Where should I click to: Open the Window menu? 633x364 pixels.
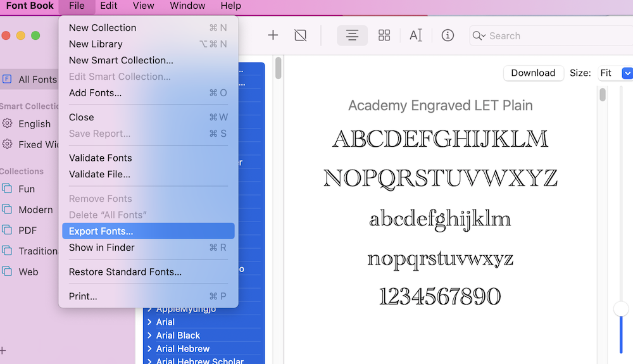(187, 6)
